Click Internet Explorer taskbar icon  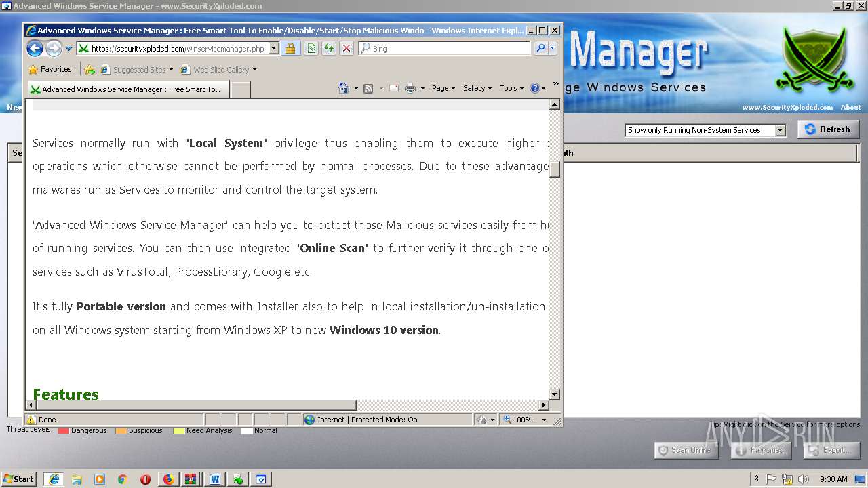click(x=54, y=479)
